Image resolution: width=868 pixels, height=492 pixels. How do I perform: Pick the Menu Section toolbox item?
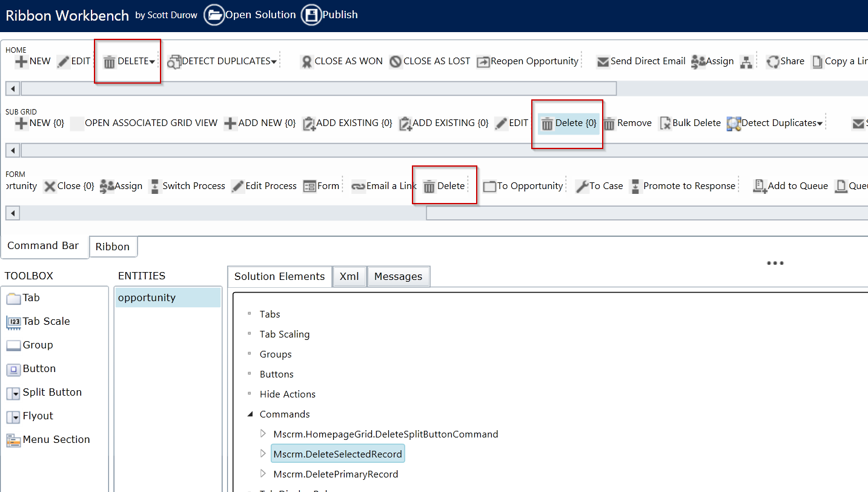[48, 439]
